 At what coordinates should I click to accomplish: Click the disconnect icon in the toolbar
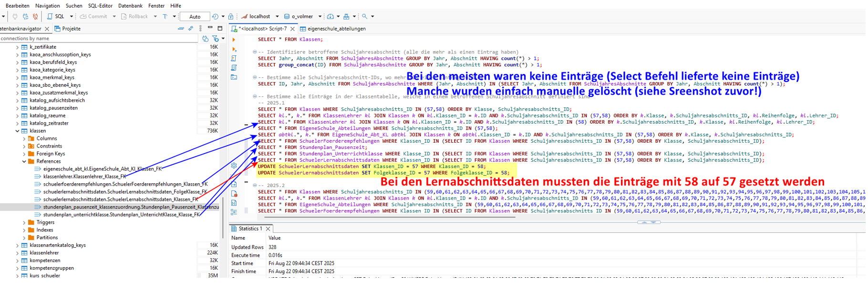point(35,16)
